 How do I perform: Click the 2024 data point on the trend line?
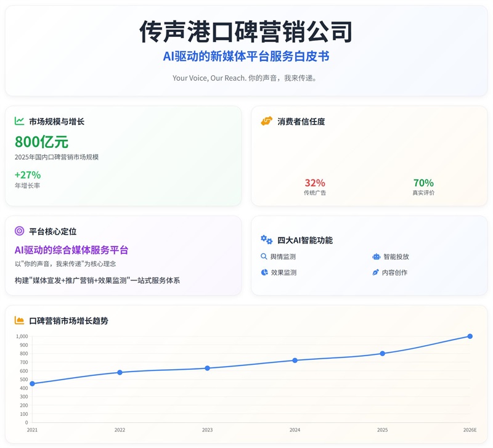click(x=295, y=360)
